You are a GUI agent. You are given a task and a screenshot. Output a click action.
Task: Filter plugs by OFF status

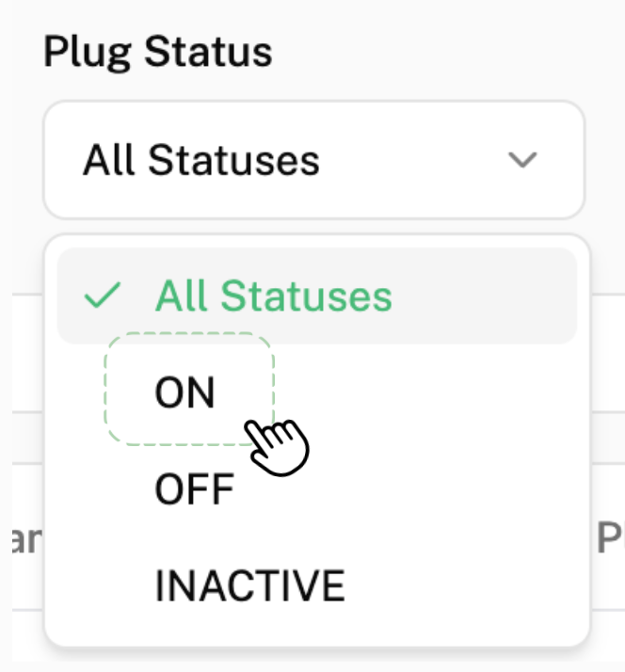tap(194, 489)
